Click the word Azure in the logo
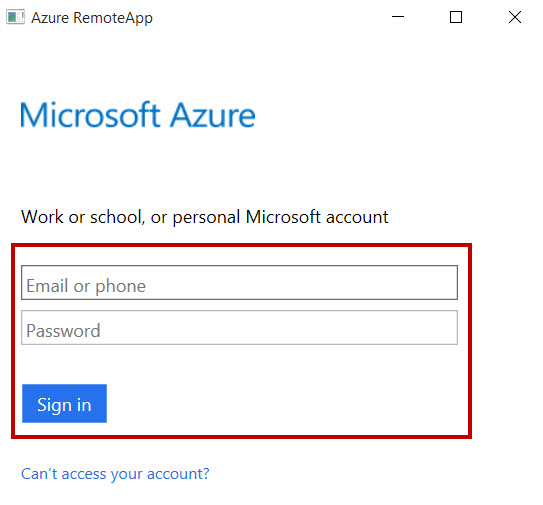 click(x=213, y=115)
